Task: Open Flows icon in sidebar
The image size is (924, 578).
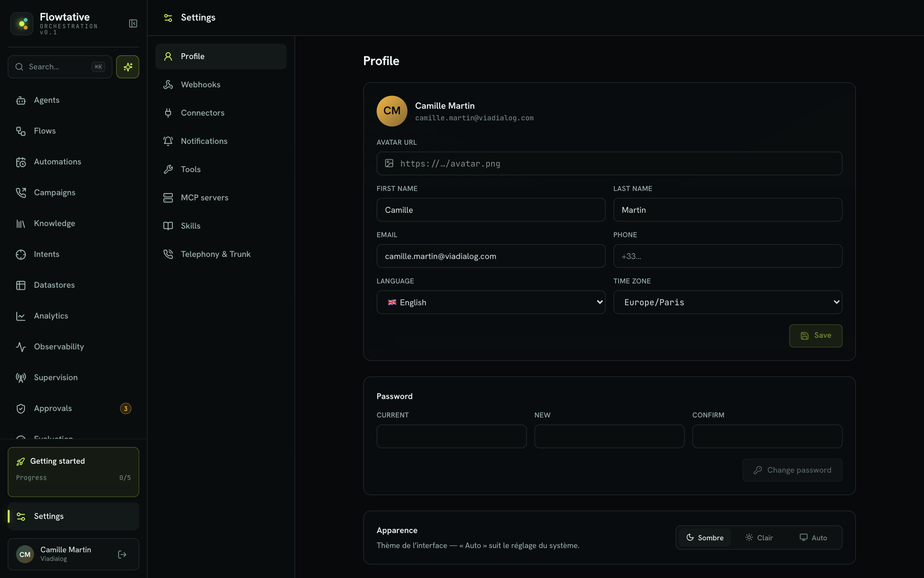Action: point(21,131)
